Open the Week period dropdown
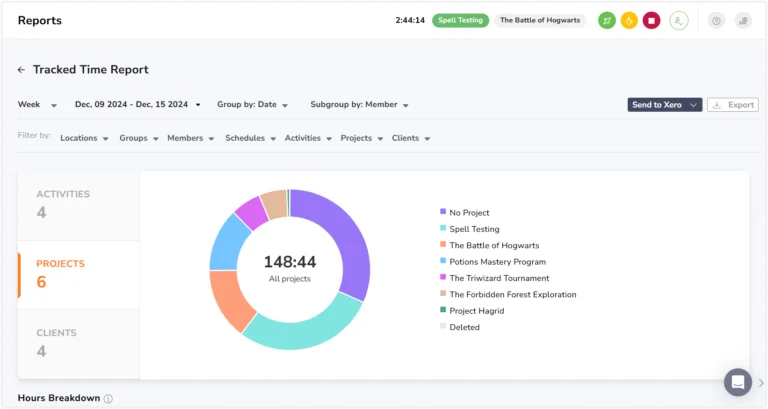Image resolution: width=768 pixels, height=409 pixels. coord(37,105)
